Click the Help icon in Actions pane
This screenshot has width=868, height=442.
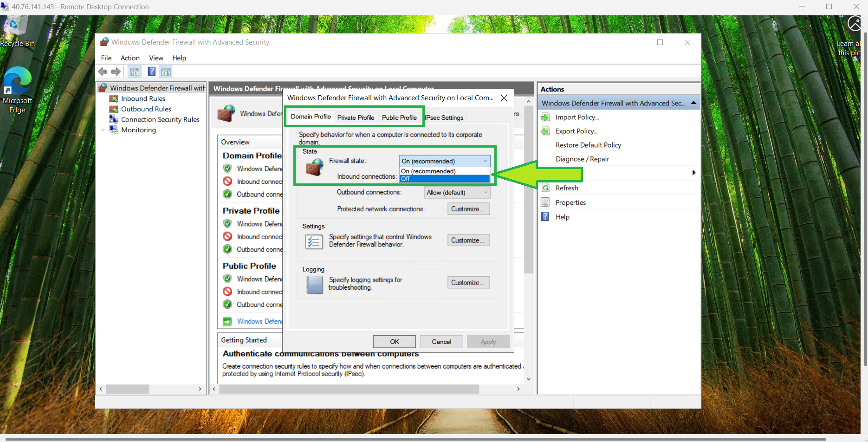545,217
